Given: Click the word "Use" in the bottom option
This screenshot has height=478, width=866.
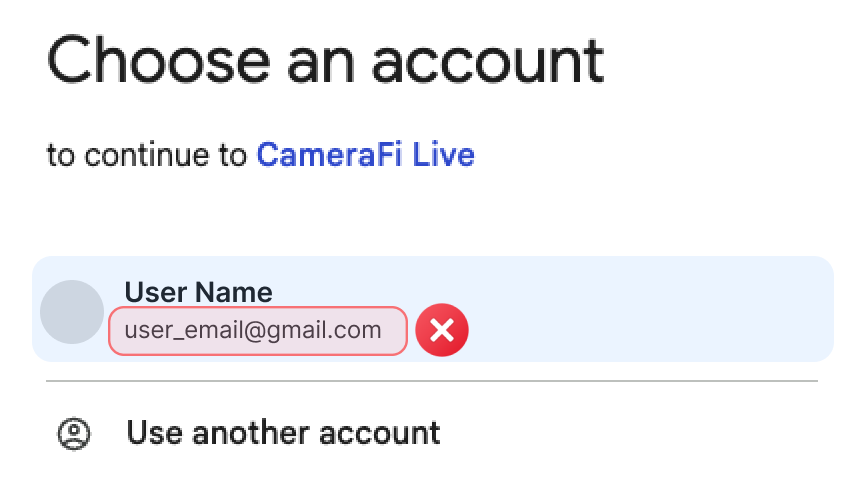Looking at the screenshot, I should [154, 433].
